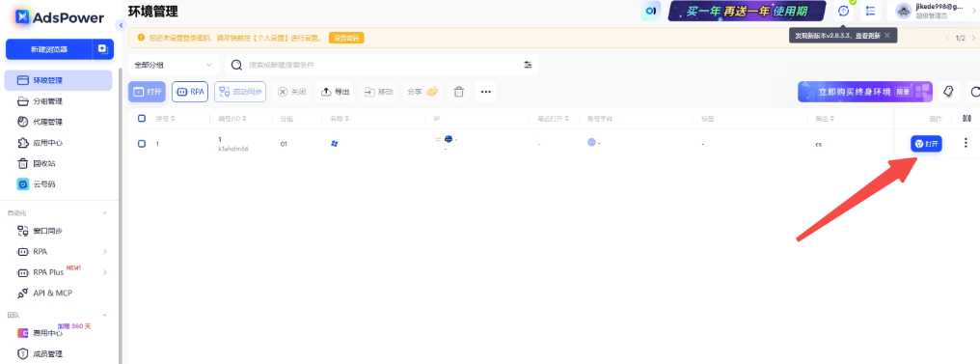980x364 pixels.
Task: Click the 买一年再送一年使用期 banner
Action: point(747,11)
